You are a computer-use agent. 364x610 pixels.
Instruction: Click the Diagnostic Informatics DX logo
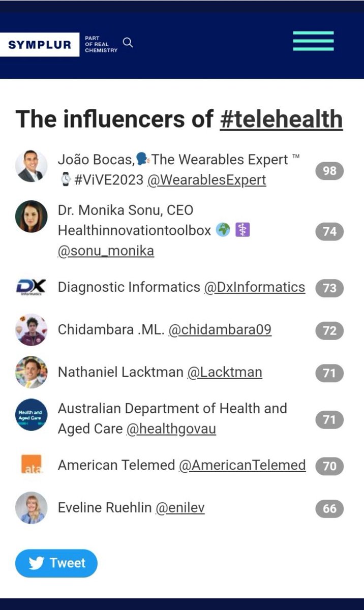[x=31, y=287]
